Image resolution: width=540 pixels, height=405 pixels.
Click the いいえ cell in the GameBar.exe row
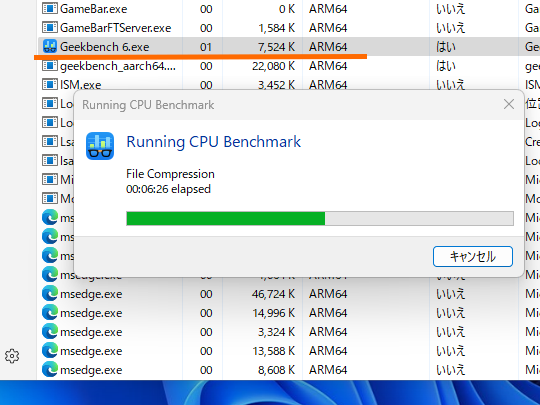point(451,9)
